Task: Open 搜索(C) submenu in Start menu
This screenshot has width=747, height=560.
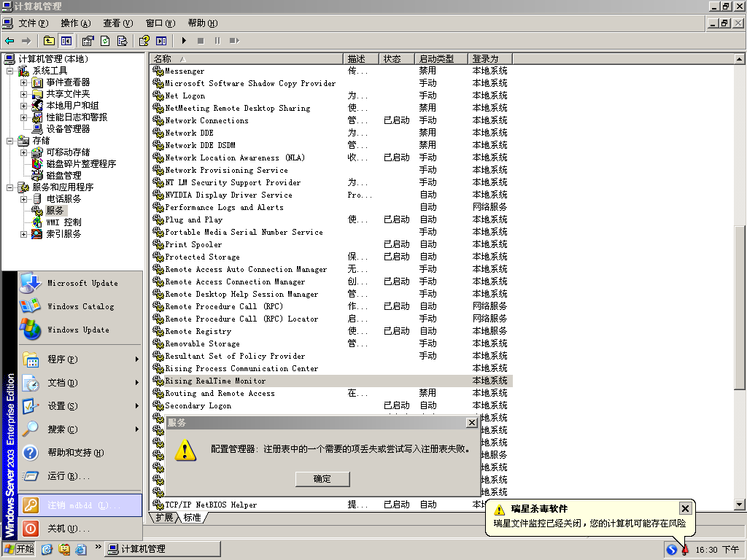Action: [80, 429]
